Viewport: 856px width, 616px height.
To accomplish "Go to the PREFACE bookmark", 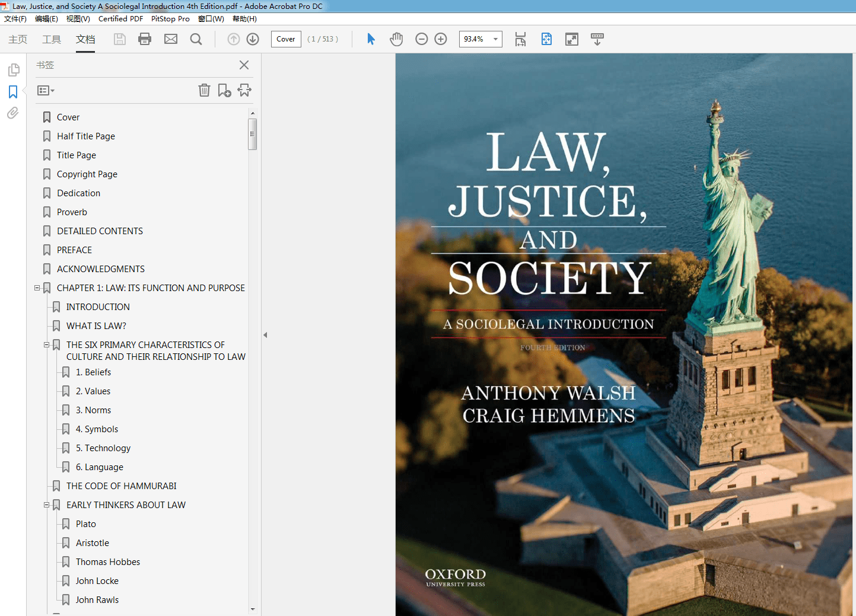I will tap(74, 250).
